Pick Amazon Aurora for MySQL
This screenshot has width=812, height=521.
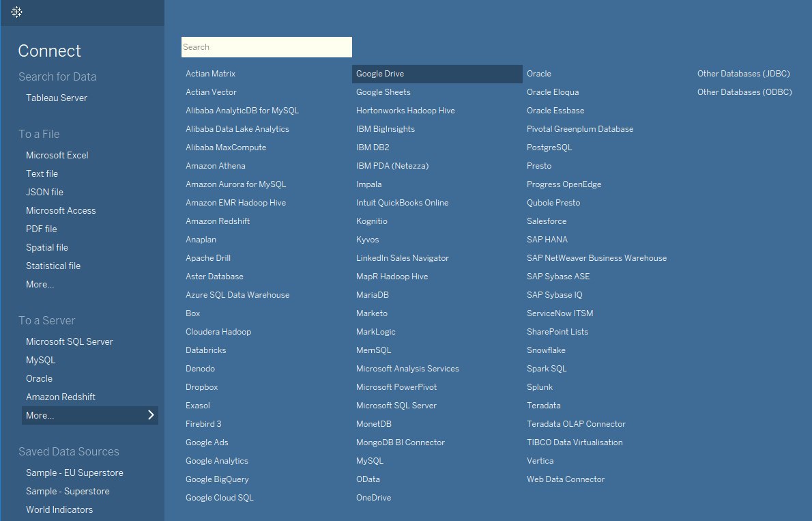pos(235,184)
